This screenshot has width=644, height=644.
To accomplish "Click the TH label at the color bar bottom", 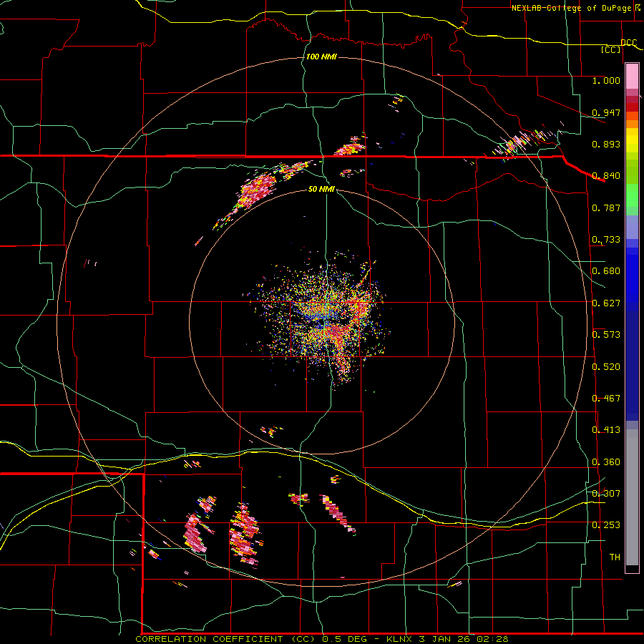I will click(x=615, y=557).
